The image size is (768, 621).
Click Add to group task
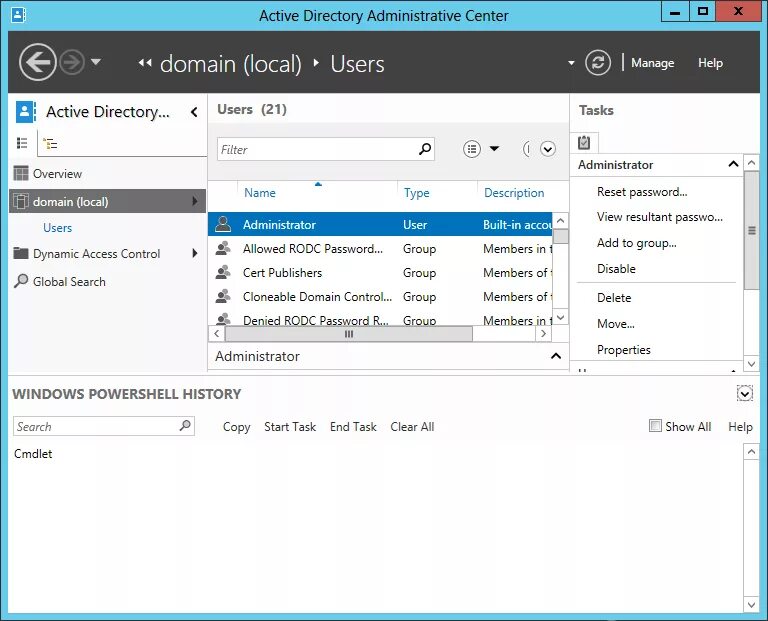[637, 243]
